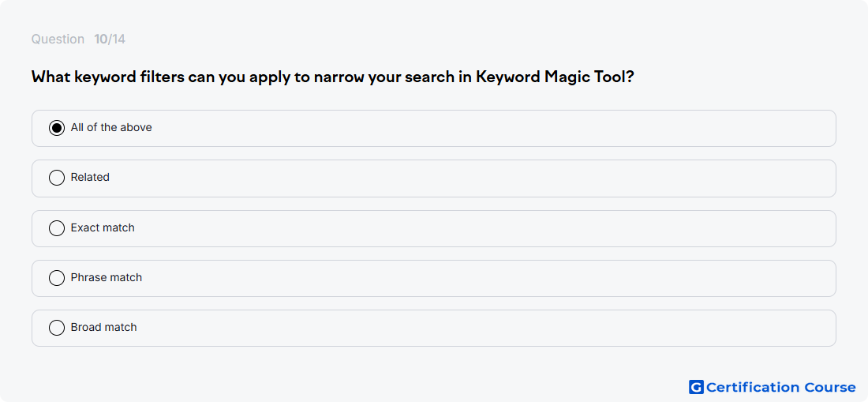Pick the Phrase match radio button

[x=57, y=278]
